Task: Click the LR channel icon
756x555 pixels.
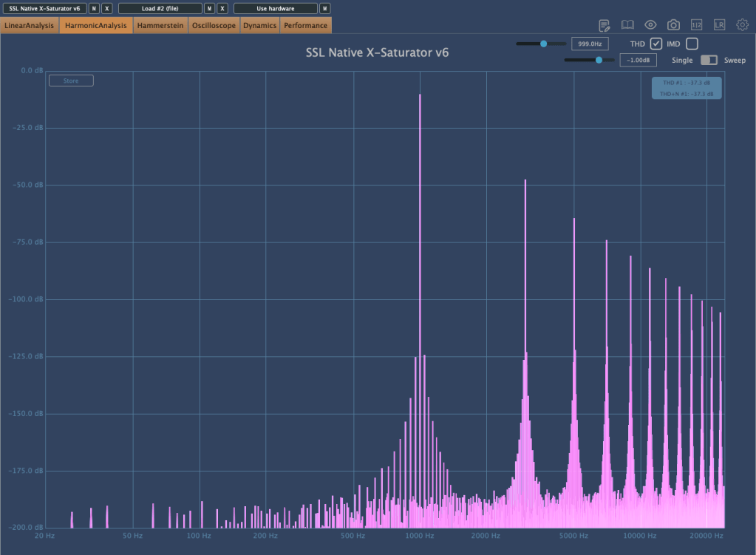Action: (719, 25)
